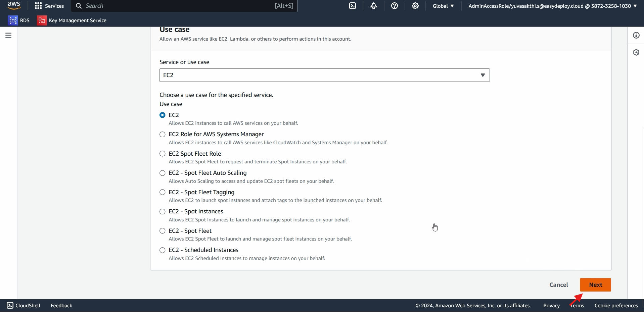The image size is (644, 312).
Task: Choose the EC2 Spot Fleet Role option
Action: [163, 154]
